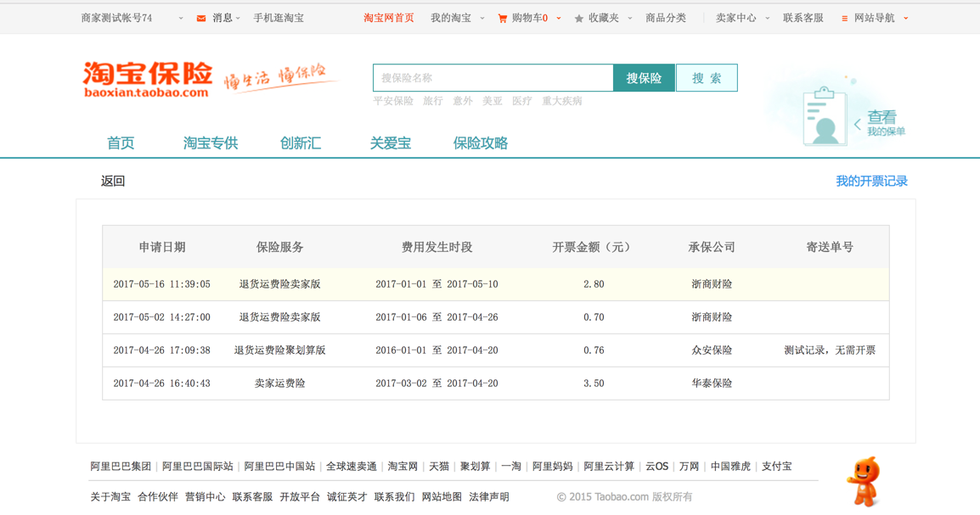Image resolution: width=980 pixels, height=515 pixels.
Task: Expand the 消息 dropdown arrow
Action: [x=238, y=18]
